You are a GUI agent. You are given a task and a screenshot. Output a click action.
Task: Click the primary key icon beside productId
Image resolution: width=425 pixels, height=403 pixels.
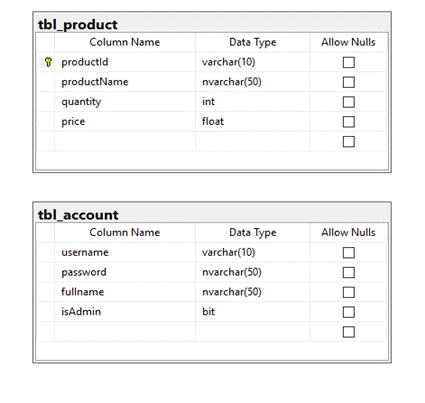(48, 62)
